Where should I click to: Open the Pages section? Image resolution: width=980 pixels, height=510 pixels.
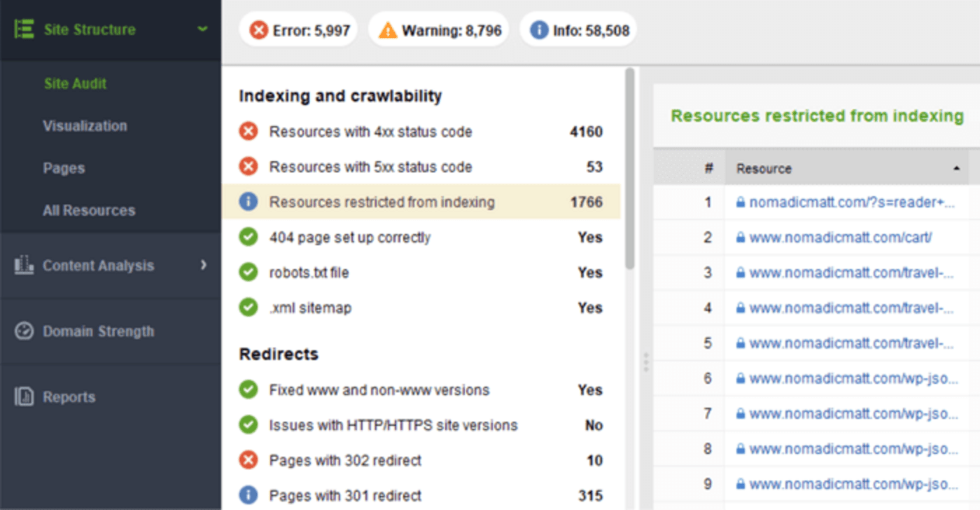[64, 168]
